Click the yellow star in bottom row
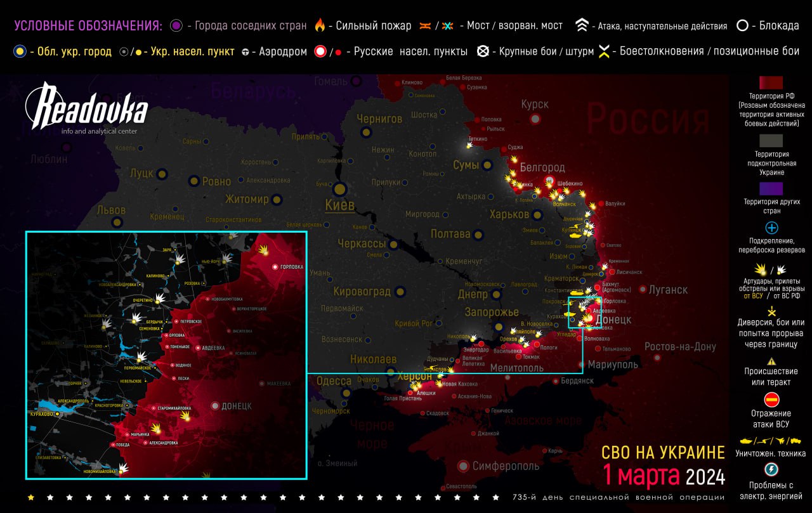This screenshot has height=513, width=812. (x=30, y=497)
